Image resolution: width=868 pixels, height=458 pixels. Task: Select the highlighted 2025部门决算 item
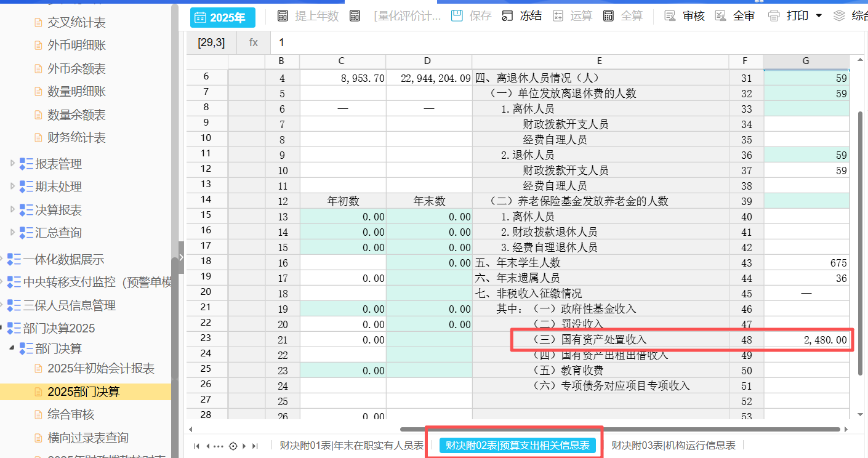pos(85,392)
